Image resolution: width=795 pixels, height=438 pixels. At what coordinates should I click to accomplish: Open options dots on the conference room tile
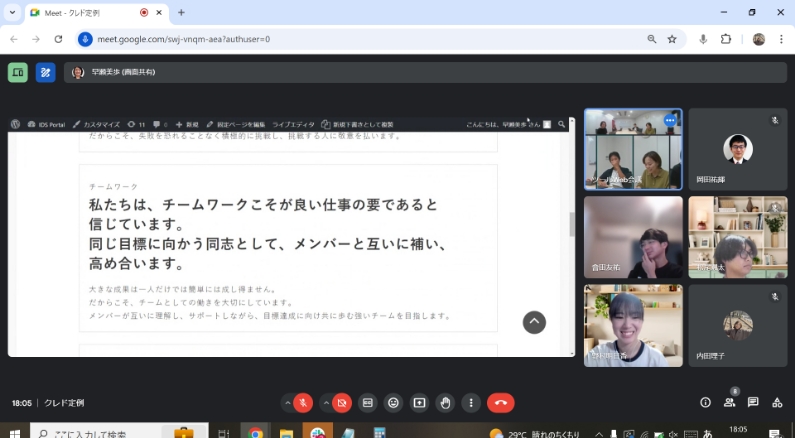click(x=670, y=121)
